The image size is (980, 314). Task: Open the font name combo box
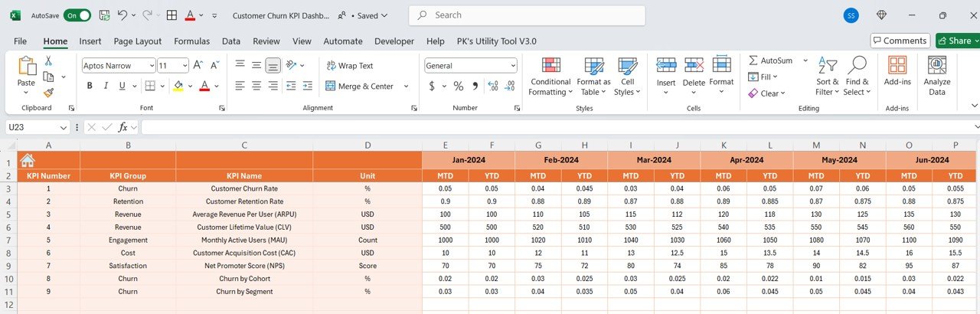(117, 66)
